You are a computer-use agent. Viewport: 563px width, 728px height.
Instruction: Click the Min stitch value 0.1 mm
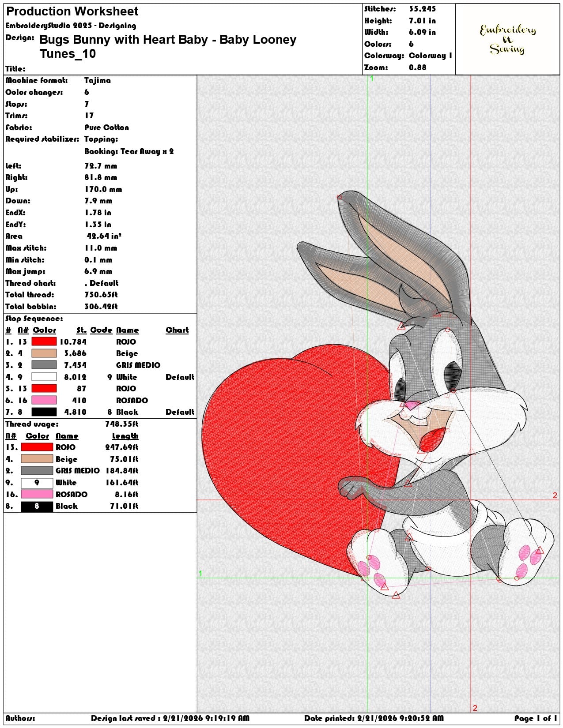click(98, 260)
